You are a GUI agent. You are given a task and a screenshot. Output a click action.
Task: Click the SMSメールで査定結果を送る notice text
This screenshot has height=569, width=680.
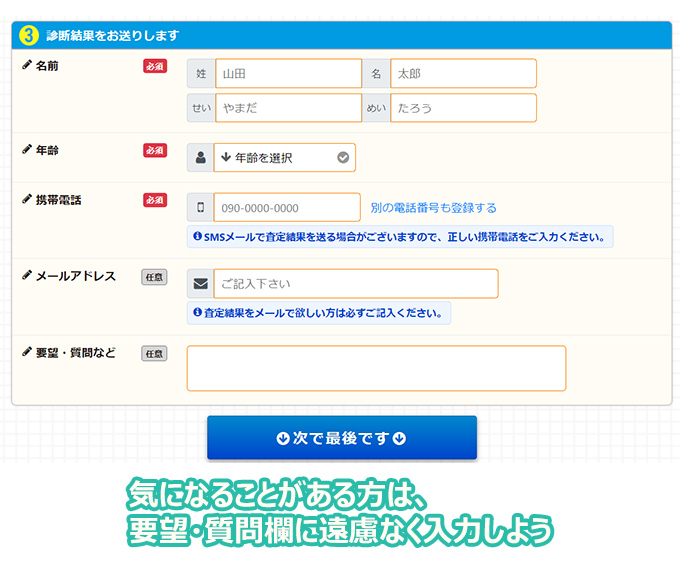(404, 237)
